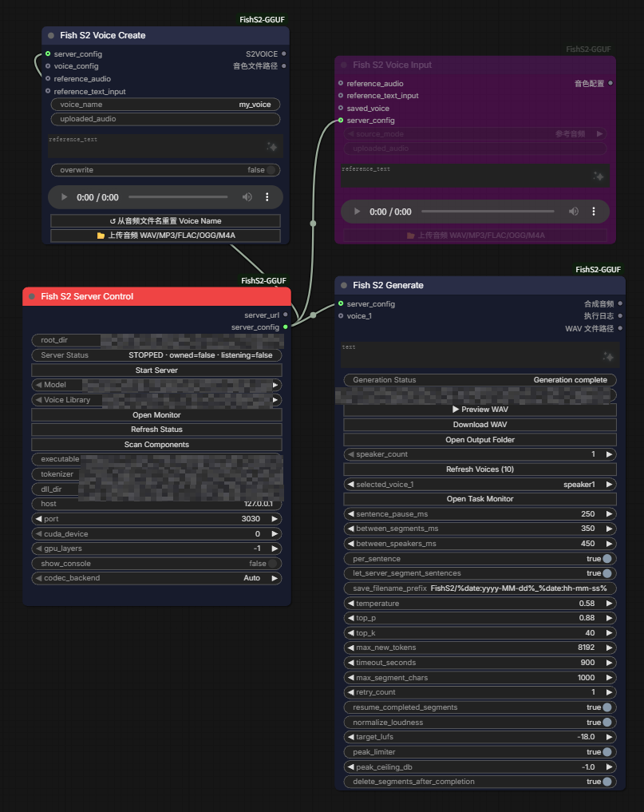Mute audio in Fish S2 Voice Input player
Viewport: 644px width, 812px height.
coord(574,212)
